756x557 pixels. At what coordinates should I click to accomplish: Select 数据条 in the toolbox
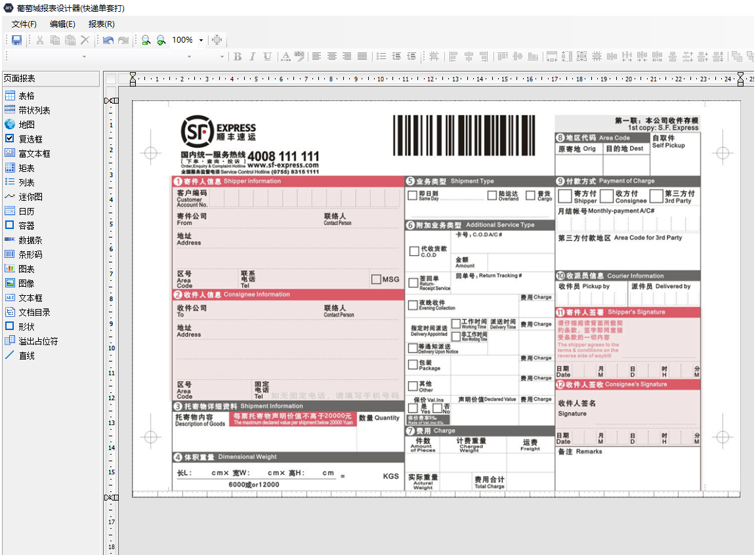[24, 240]
